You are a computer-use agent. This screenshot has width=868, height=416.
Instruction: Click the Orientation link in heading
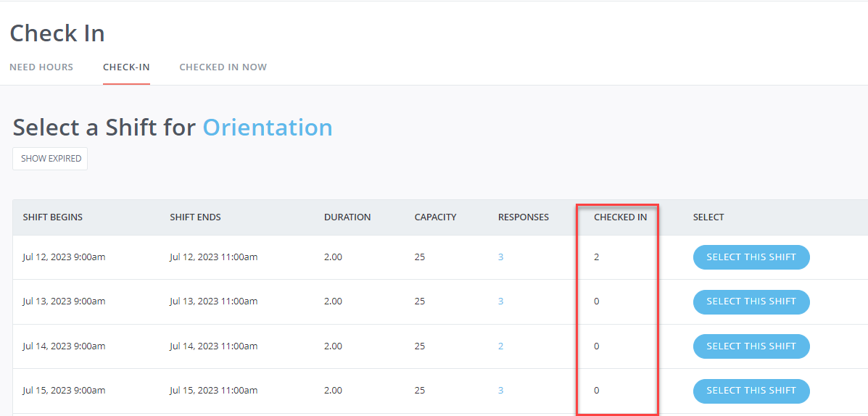268,128
